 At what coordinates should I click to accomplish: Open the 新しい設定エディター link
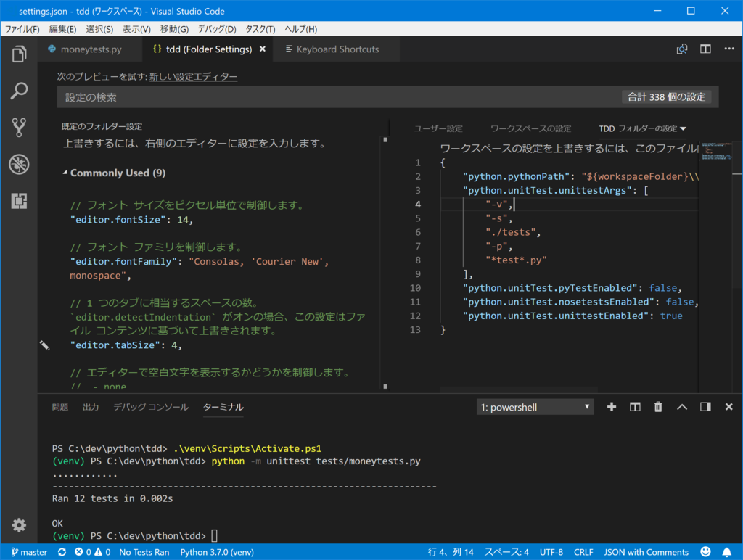193,77
